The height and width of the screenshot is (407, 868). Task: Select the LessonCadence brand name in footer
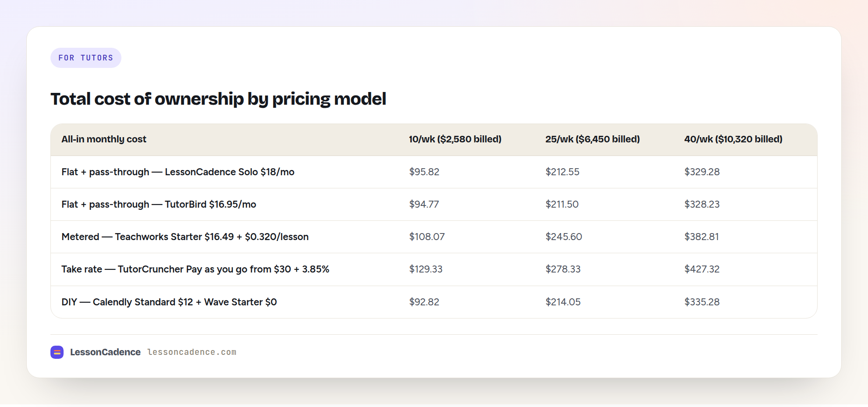click(105, 352)
